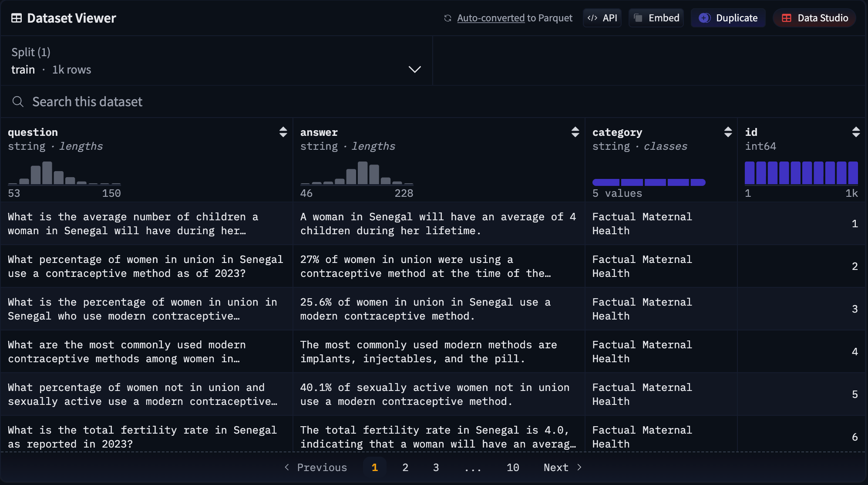Sort by the question column arrows
Image resolution: width=868 pixels, height=485 pixels.
coord(283,132)
